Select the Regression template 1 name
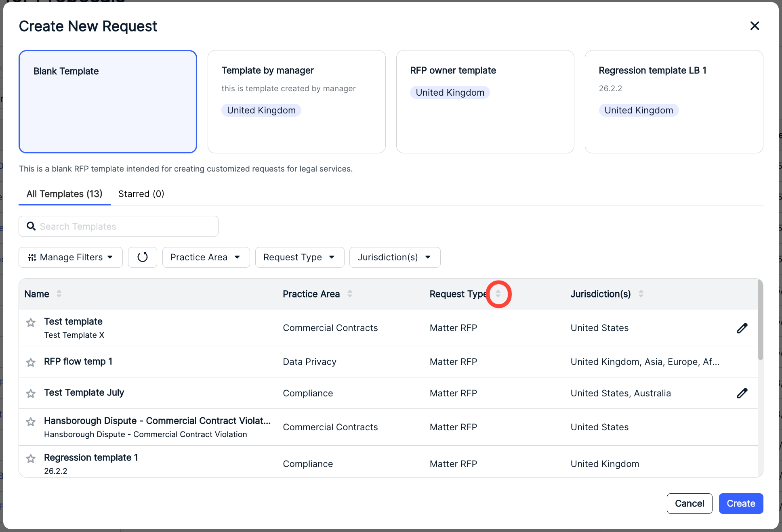Screen dimensions: 782x532 pos(91,457)
